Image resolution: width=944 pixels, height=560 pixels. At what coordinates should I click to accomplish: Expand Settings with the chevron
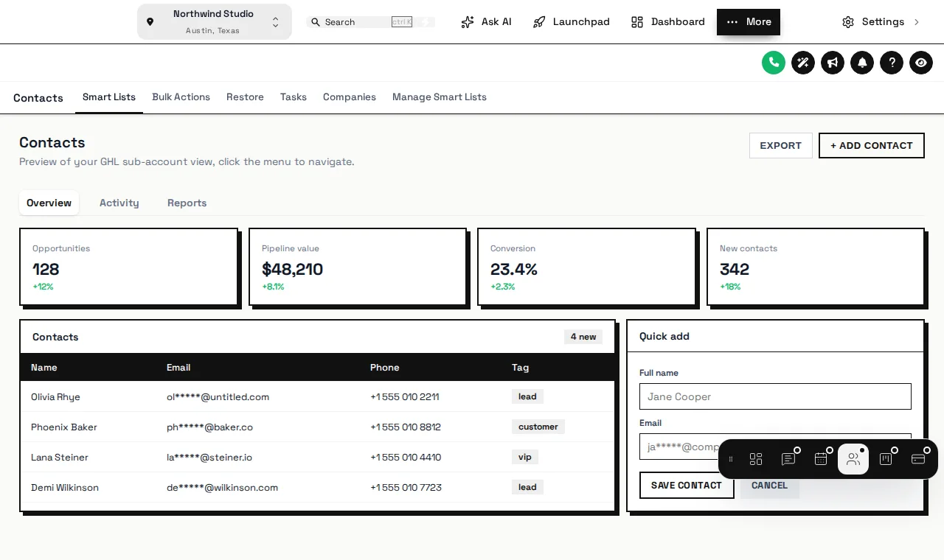coord(881,22)
